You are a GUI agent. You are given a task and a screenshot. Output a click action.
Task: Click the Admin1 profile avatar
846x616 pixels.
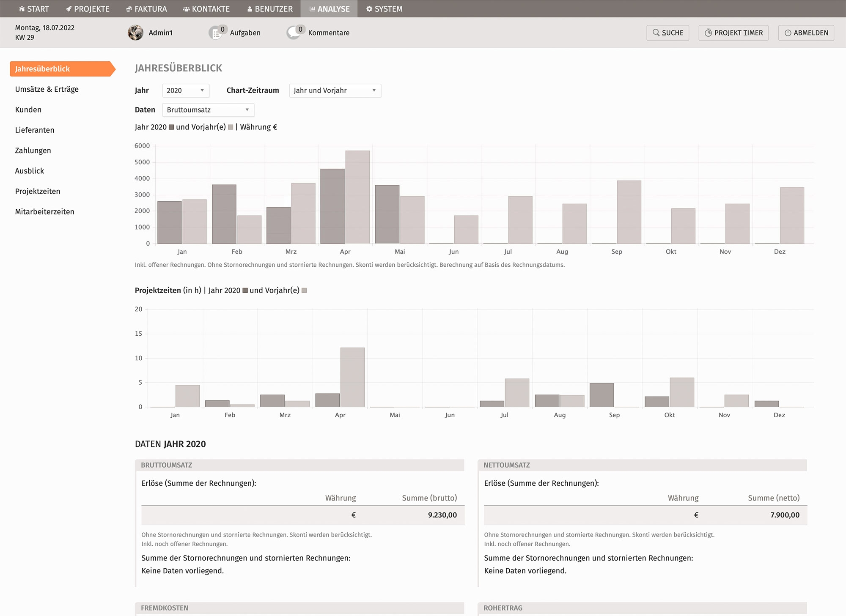pyautogui.click(x=135, y=33)
